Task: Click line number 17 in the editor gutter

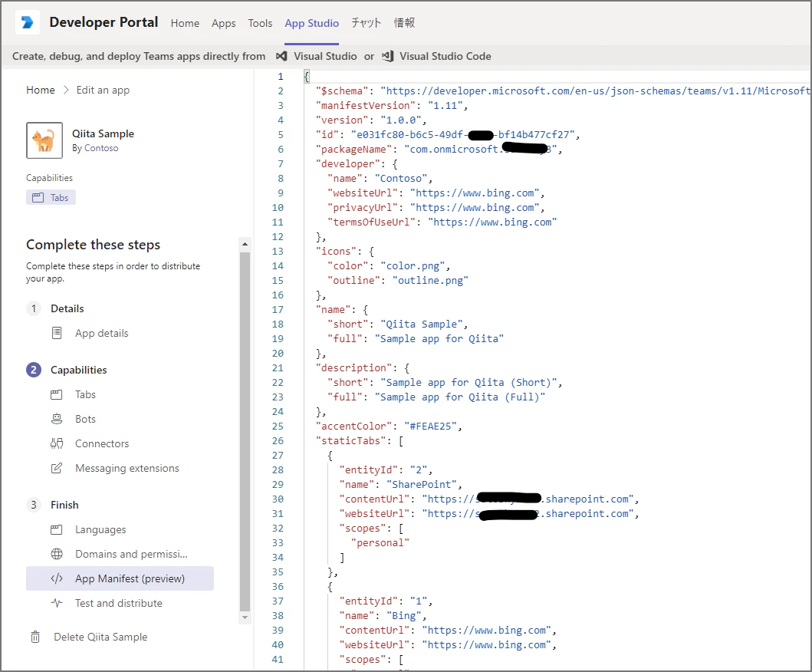Action: pyautogui.click(x=278, y=310)
